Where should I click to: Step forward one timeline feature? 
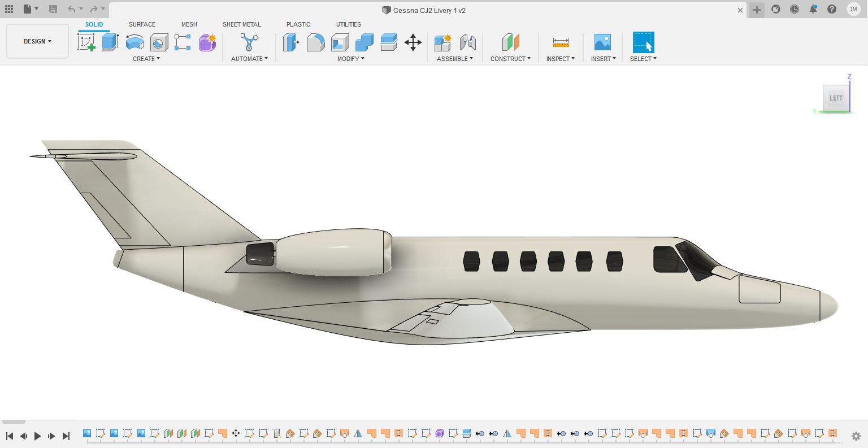tap(51, 436)
